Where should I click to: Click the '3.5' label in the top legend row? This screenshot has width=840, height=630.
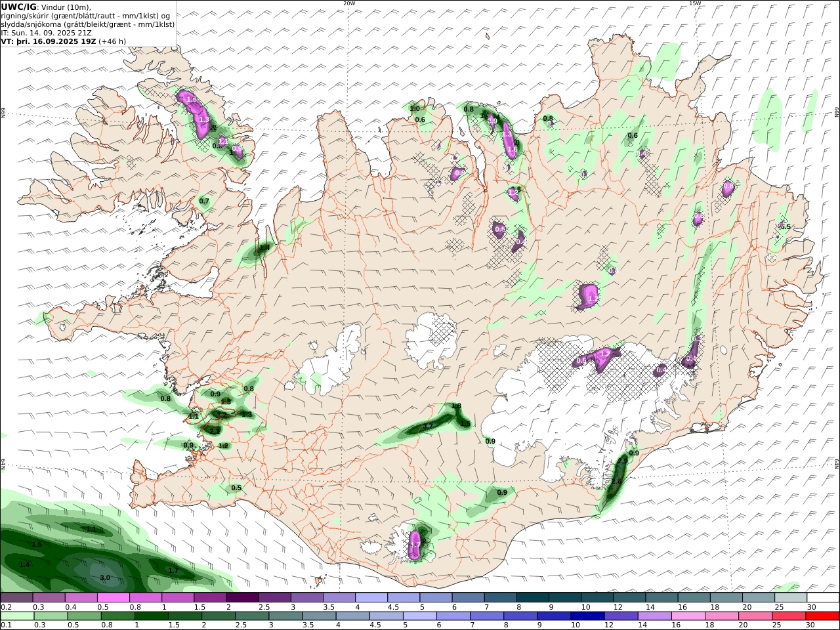click(329, 607)
